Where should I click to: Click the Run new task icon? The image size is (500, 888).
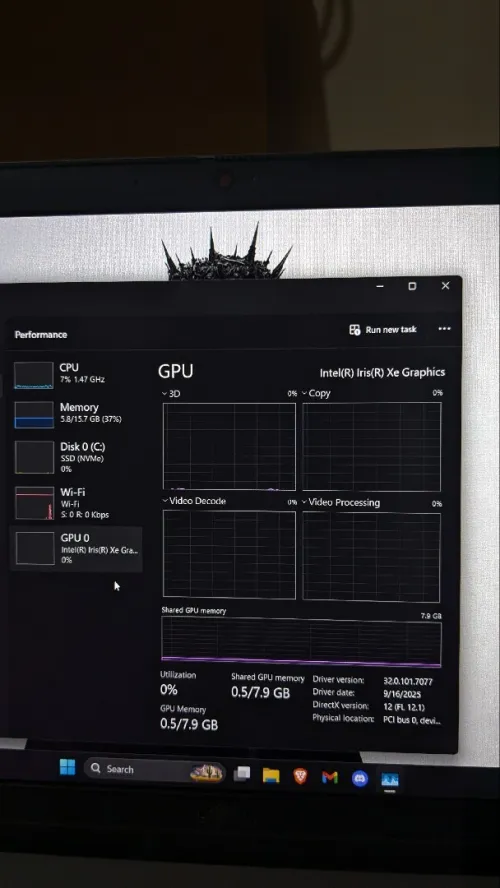coord(354,330)
